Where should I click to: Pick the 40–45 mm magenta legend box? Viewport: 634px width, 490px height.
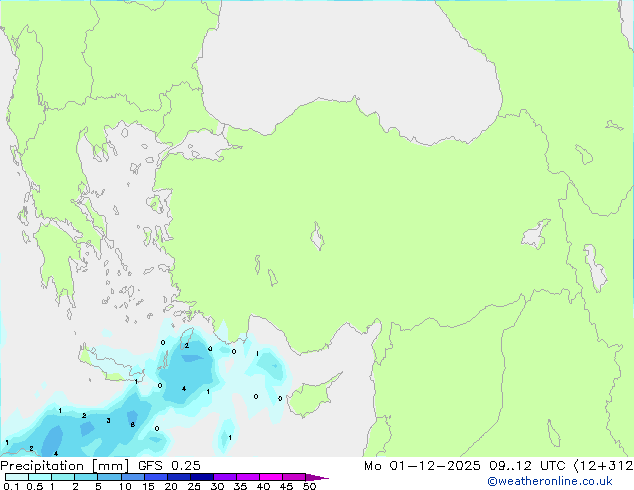(x=271, y=477)
